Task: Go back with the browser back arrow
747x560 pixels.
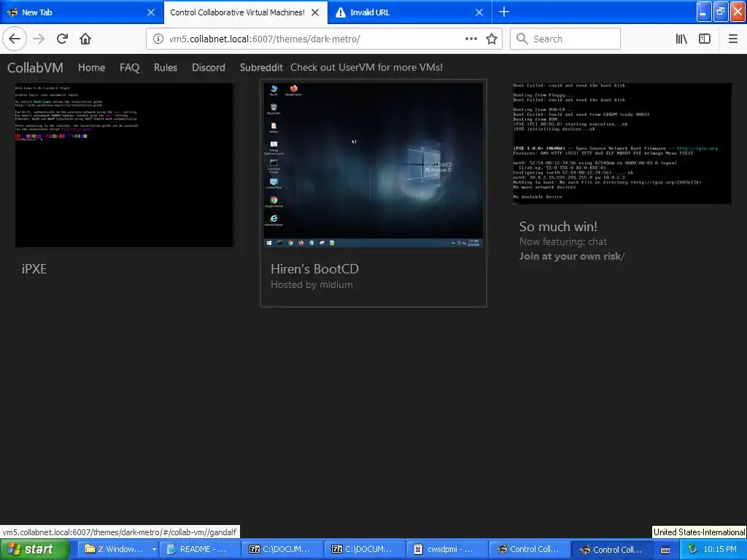Action: coord(15,39)
